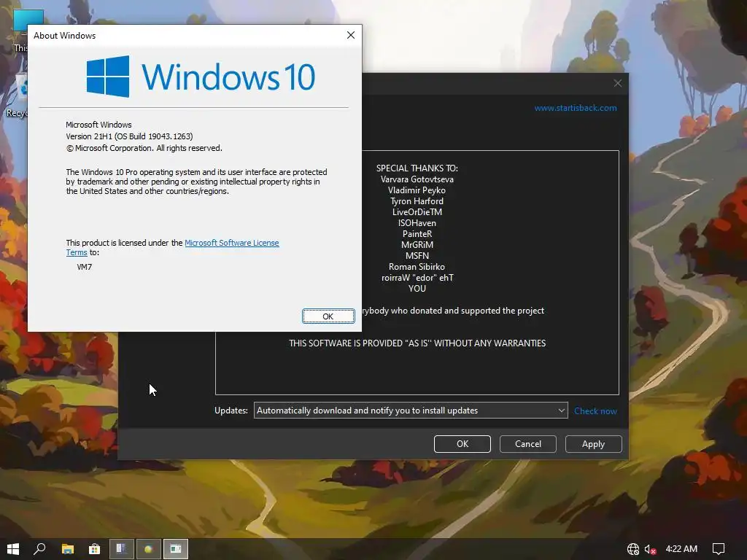The height and width of the screenshot is (560, 747).
Task: Click the 'AS IS' warranty disclaimer text
Action: [417, 343]
